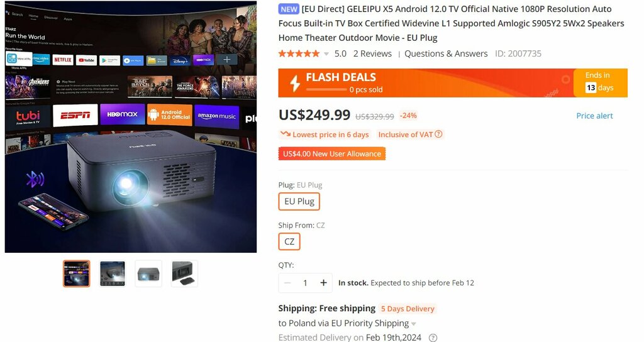The height and width of the screenshot is (342, 644).
Task: Select the EU Plug option
Action: click(299, 202)
